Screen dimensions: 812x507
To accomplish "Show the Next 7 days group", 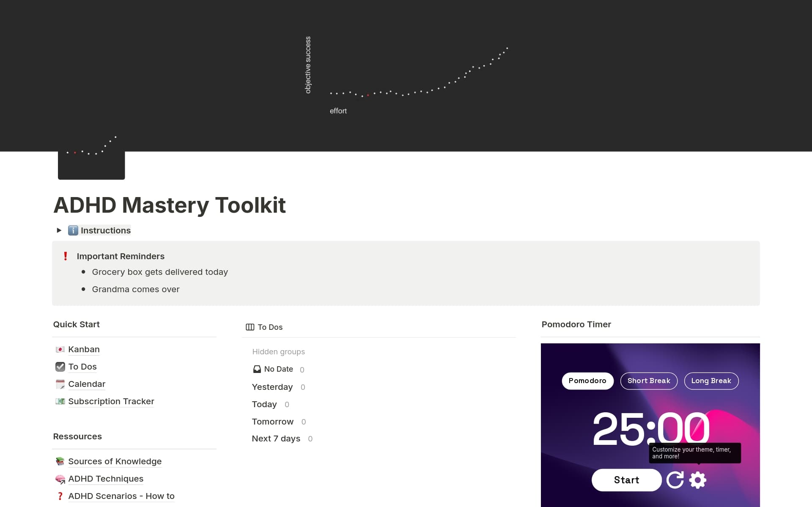I will (x=276, y=438).
